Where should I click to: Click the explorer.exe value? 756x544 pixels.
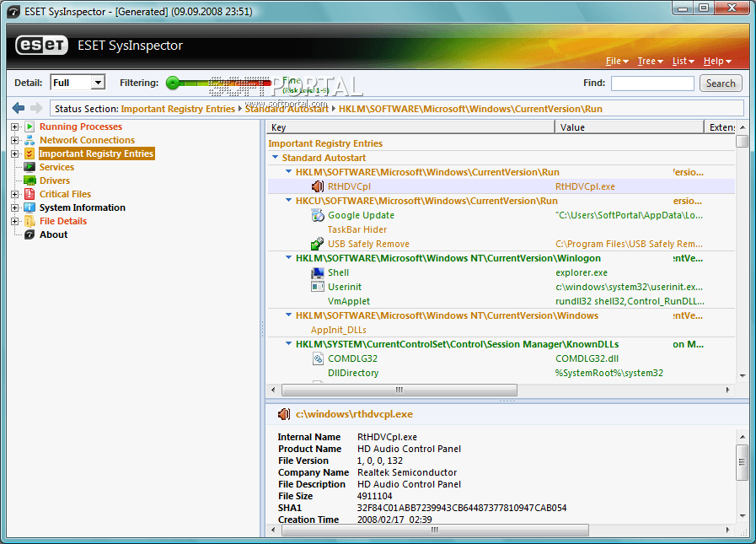click(x=582, y=272)
